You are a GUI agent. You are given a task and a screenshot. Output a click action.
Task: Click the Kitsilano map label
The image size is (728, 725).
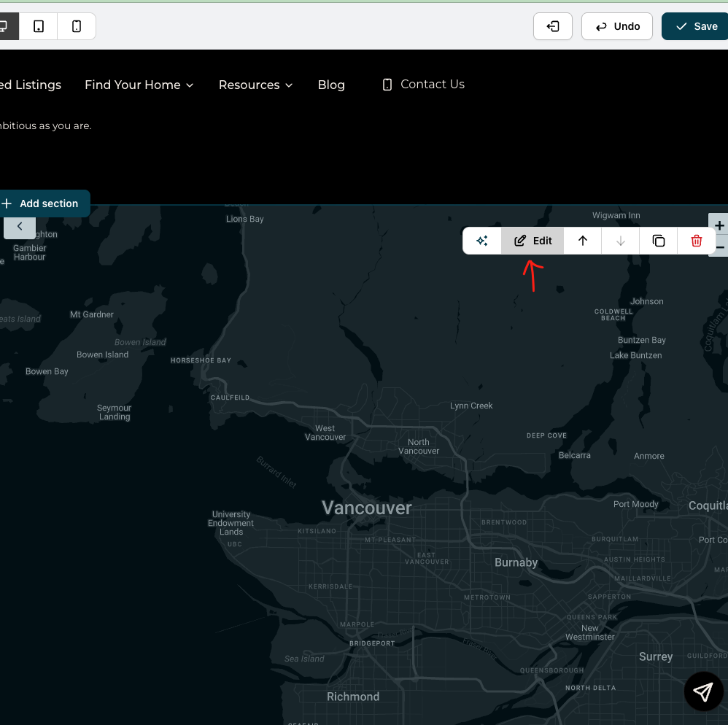317,531
